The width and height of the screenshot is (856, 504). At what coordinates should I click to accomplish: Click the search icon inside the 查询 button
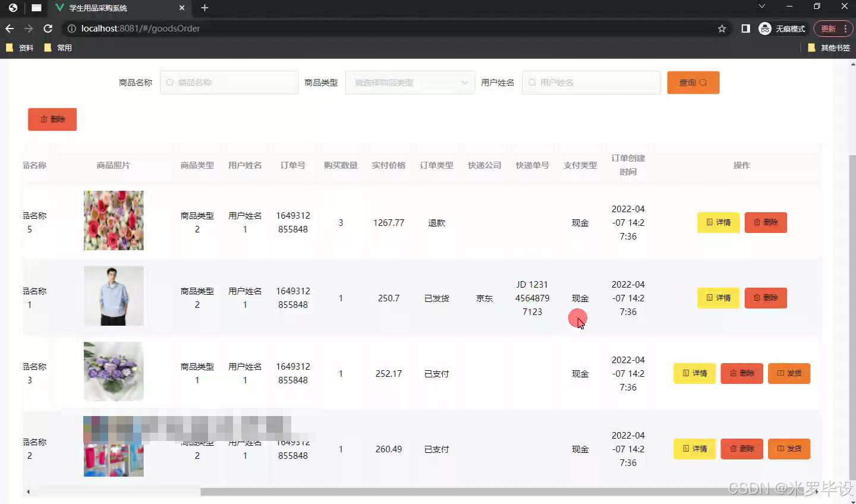(704, 83)
